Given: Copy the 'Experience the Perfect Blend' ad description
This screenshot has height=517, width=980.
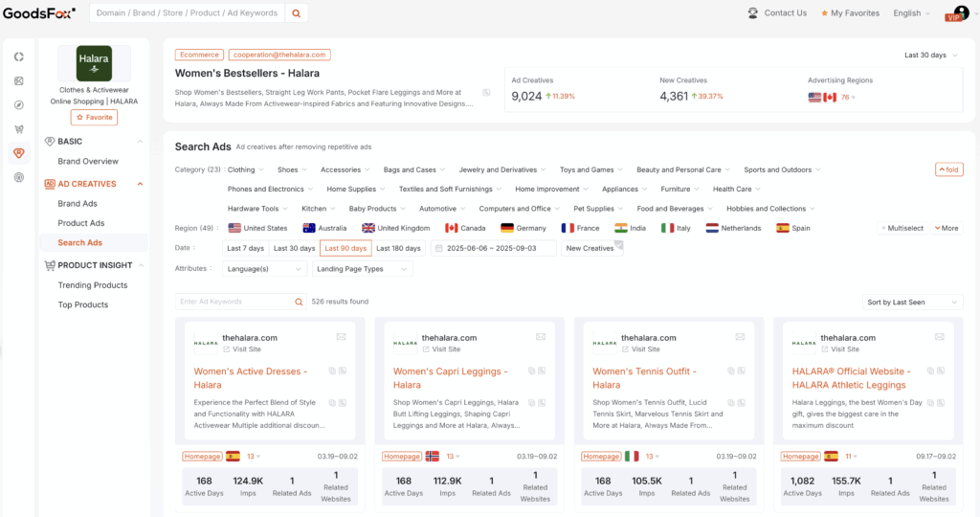Looking at the screenshot, I should point(332,403).
